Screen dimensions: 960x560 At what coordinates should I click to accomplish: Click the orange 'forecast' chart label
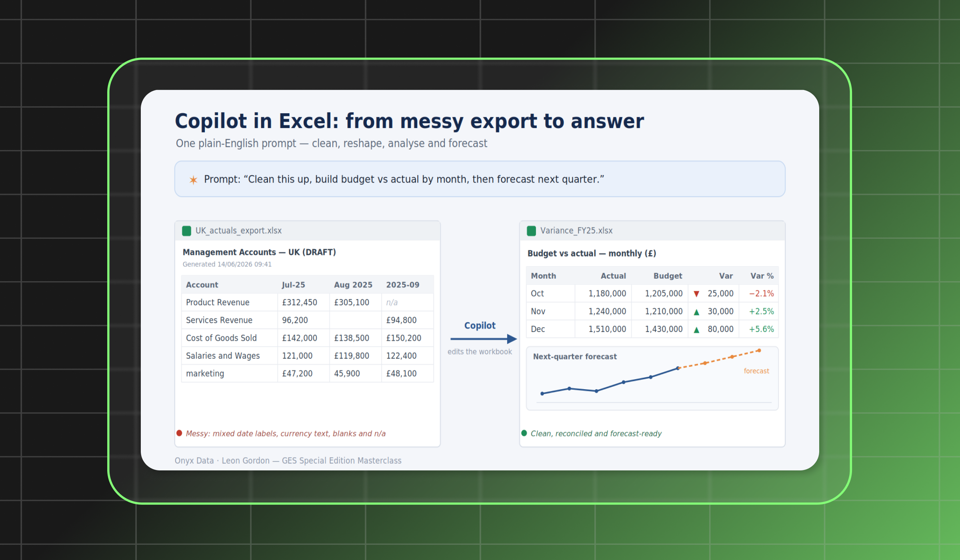[x=756, y=371]
